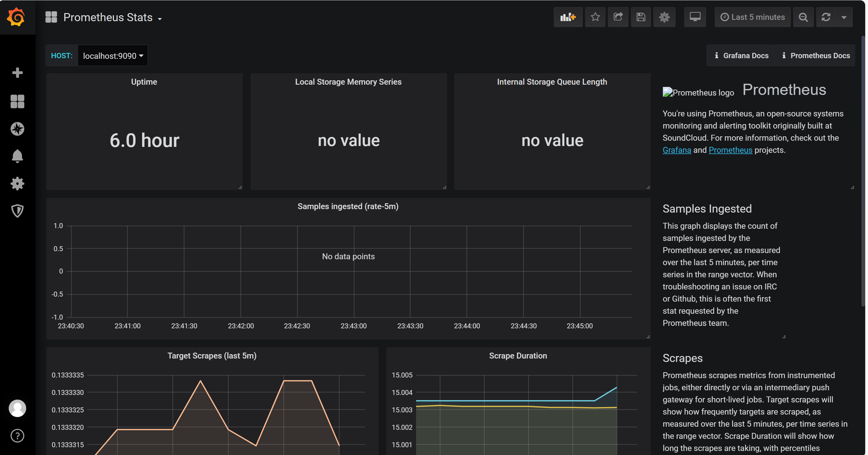Open Local Storage Memory Series panel menu
Image resolution: width=868 pixels, height=455 pixels.
tap(349, 82)
